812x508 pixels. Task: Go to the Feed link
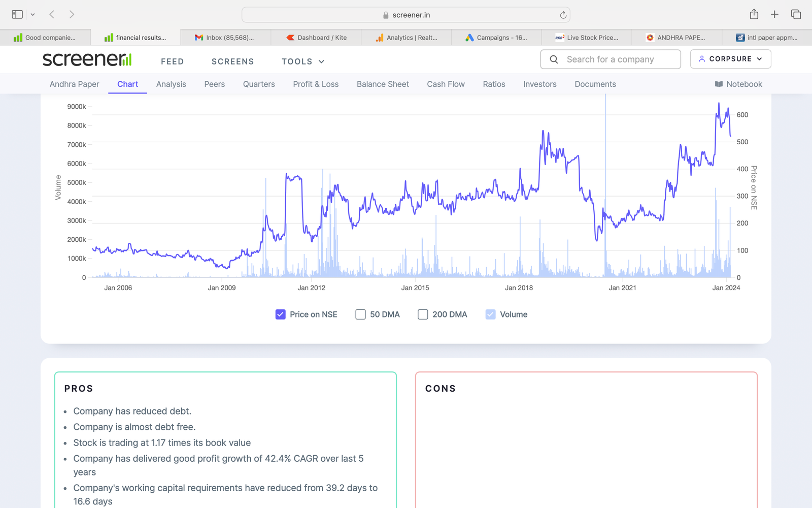(172, 61)
